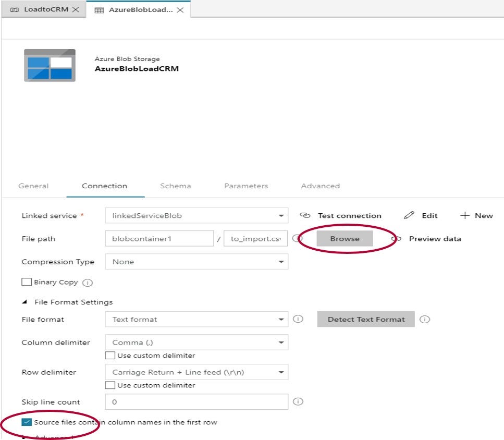The image size is (504, 440).
Task: Click the Preview data glasses icon
Action: click(396, 238)
